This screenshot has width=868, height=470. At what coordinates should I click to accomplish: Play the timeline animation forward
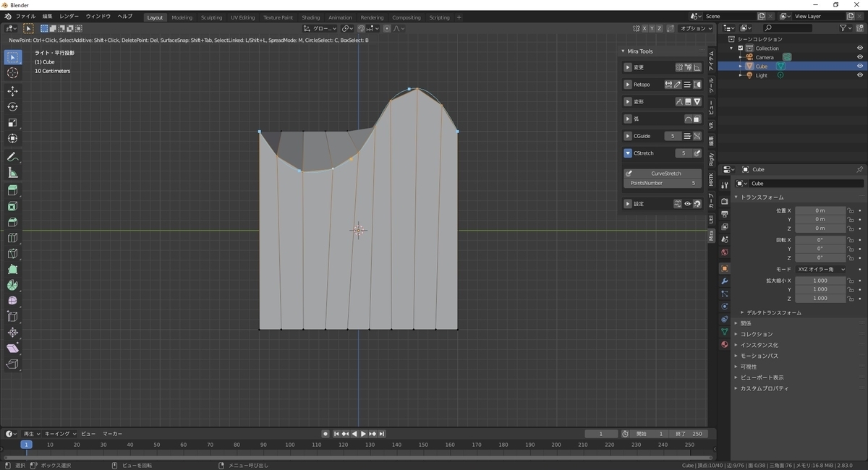click(x=363, y=434)
